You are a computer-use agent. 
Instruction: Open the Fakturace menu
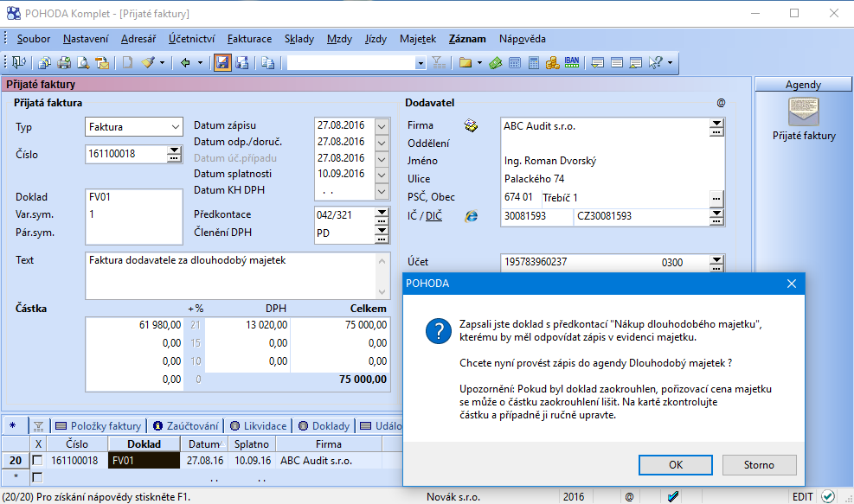tap(249, 39)
